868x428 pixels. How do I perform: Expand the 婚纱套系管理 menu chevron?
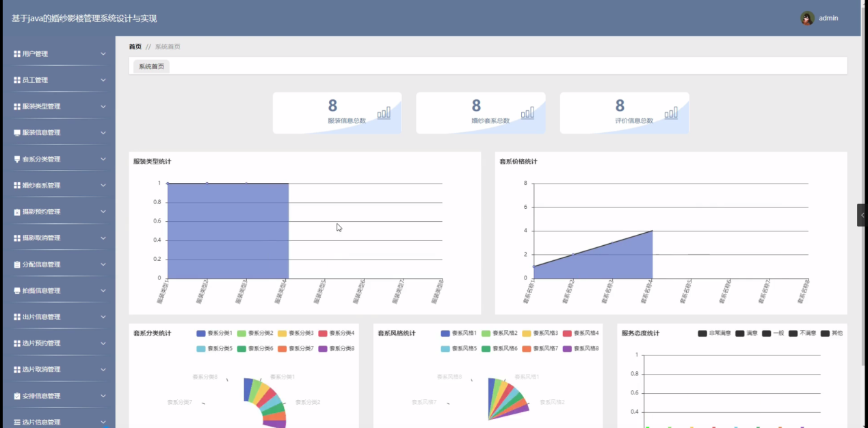(103, 186)
